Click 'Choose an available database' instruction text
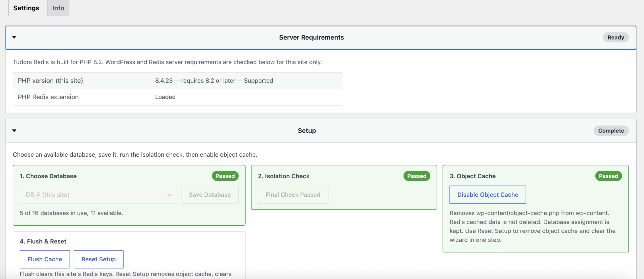 135,155
